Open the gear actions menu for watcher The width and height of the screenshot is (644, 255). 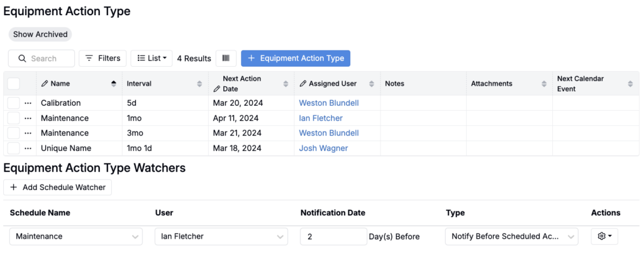coord(604,236)
